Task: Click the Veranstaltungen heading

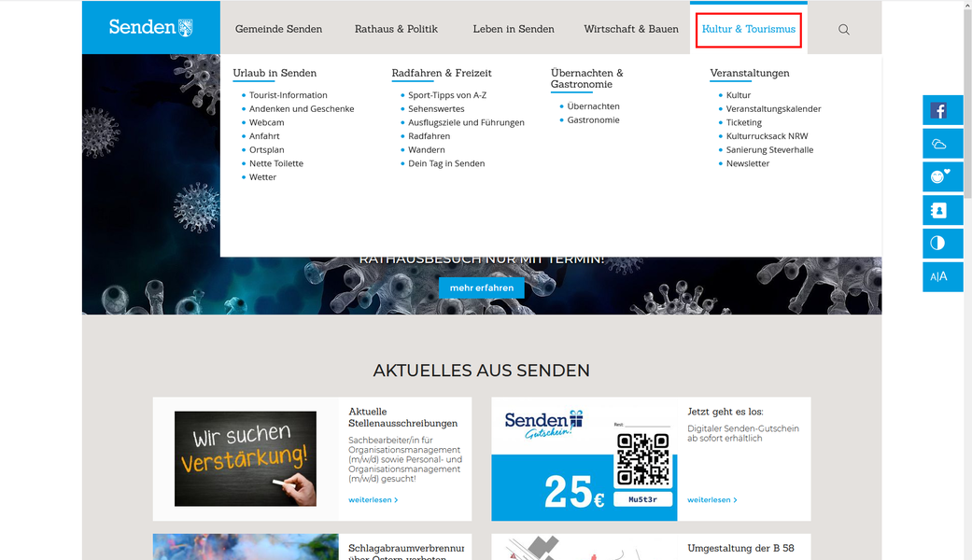Action: [750, 73]
